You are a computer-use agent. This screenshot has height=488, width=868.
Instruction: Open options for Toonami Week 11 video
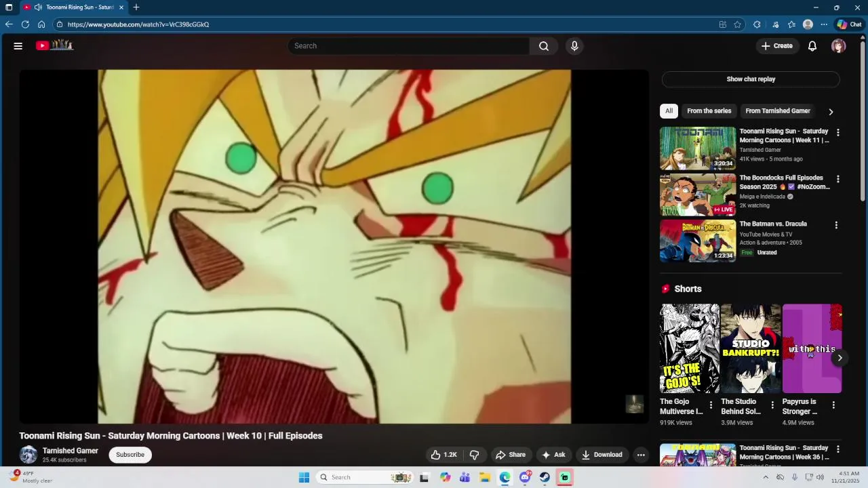click(x=838, y=133)
